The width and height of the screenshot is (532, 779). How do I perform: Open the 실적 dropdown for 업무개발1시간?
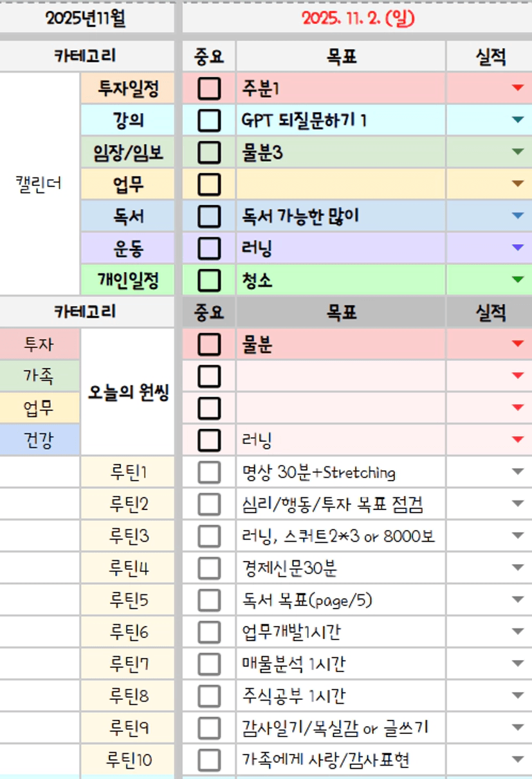click(518, 632)
